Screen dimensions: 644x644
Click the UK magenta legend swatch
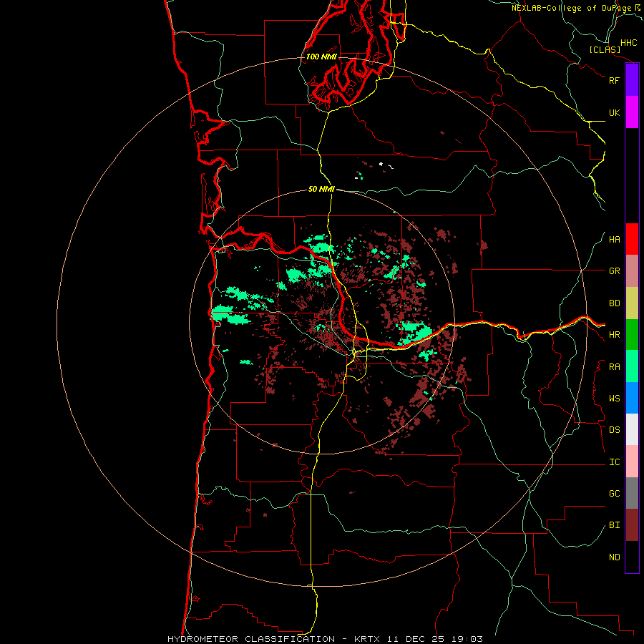pos(632,112)
